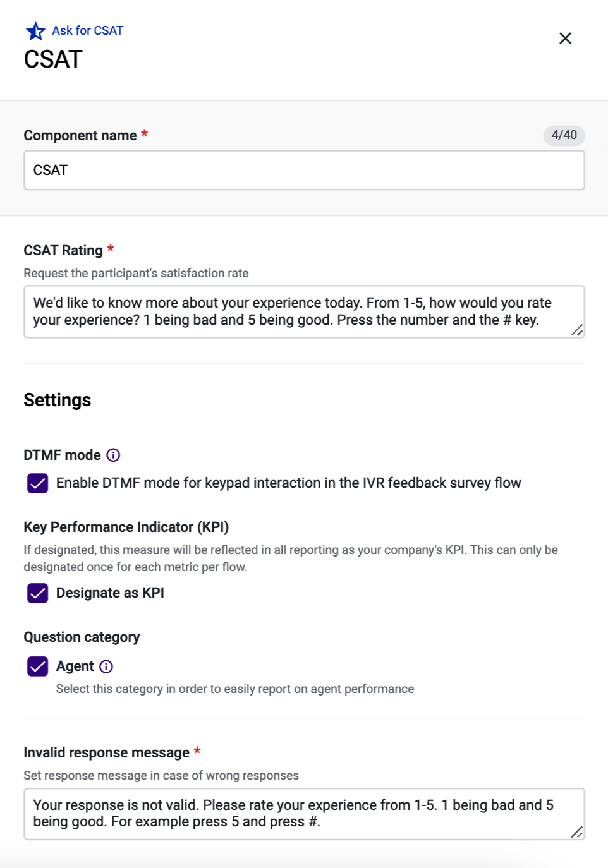Screen dimensions: 608x868
Task: Click the Invalid response message textarea resize handle
Action: click(x=577, y=832)
